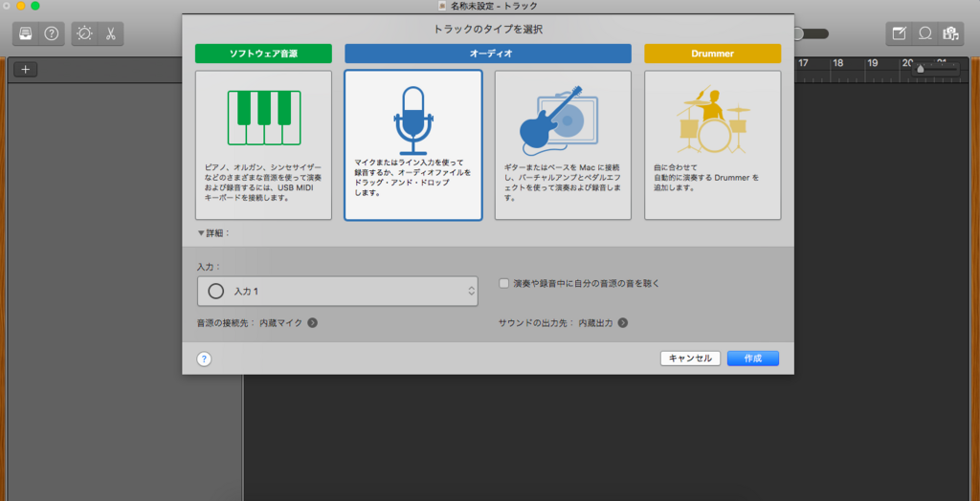Collapse the 詳細 disclosure triangle
980x501 pixels.
click(x=201, y=233)
